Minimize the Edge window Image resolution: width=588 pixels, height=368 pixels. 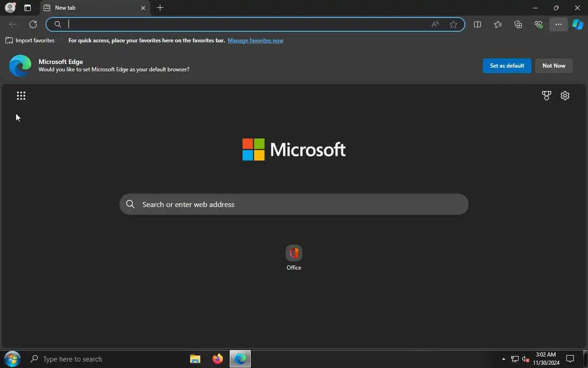(x=535, y=8)
